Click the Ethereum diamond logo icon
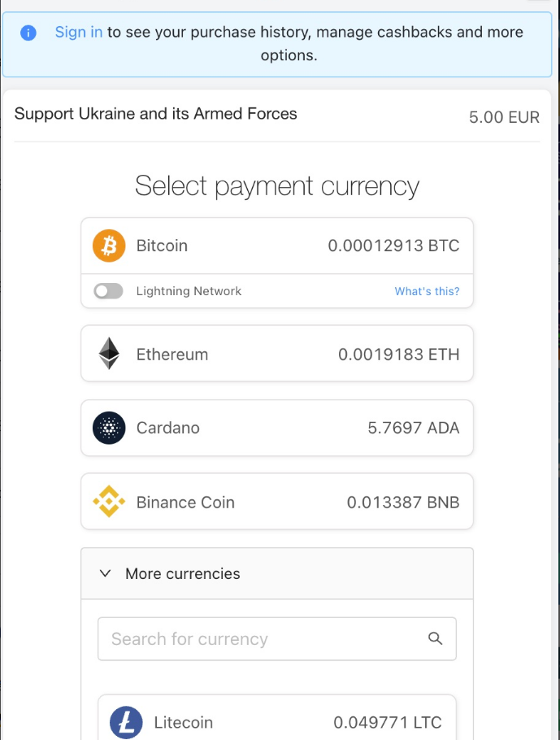Image resolution: width=560 pixels, height=740 pixels. 109,354
